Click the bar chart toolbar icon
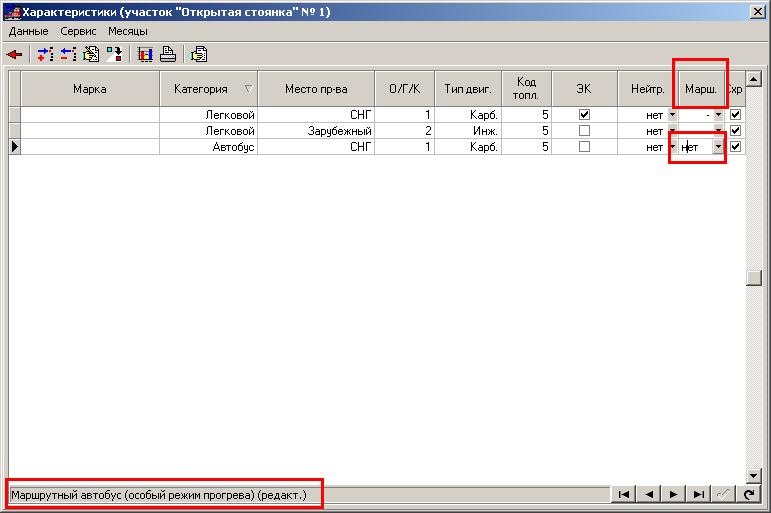This screenshot has height=513, width=771. click(145, 55)
